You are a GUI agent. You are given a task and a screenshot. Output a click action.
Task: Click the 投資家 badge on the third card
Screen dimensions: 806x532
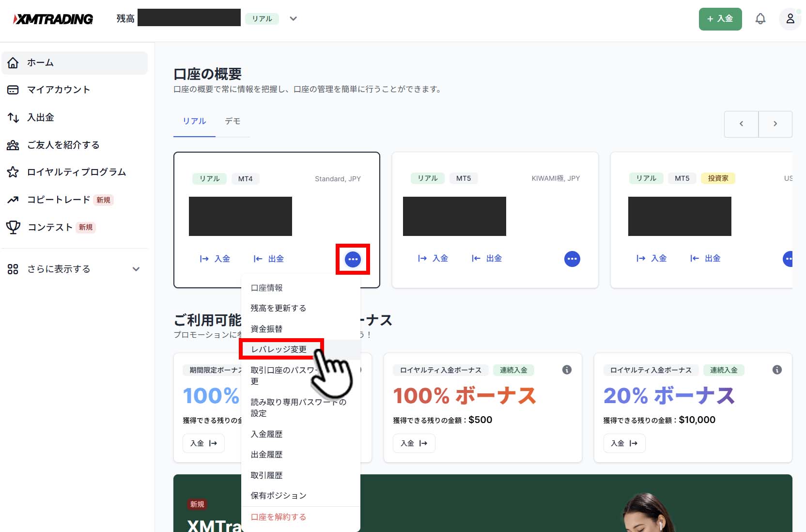click(718, 178)
